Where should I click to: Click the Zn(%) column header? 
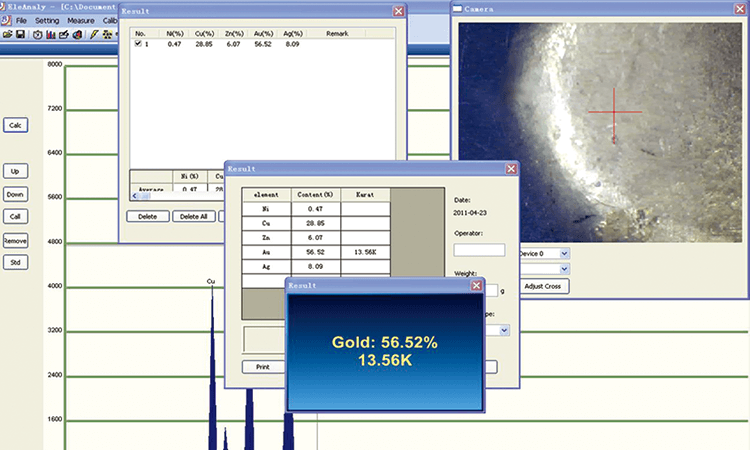(x=234, y=33)
